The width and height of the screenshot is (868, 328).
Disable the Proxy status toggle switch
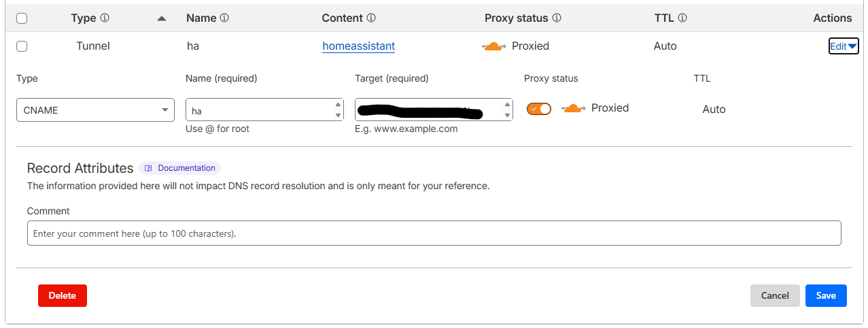tap(539, 109)
